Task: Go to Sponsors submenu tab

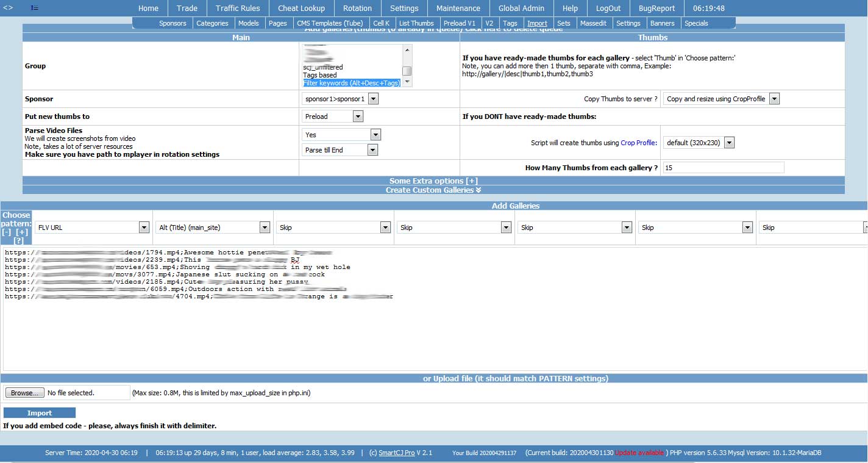Action: pyautogui.click(x=173, y=23)
